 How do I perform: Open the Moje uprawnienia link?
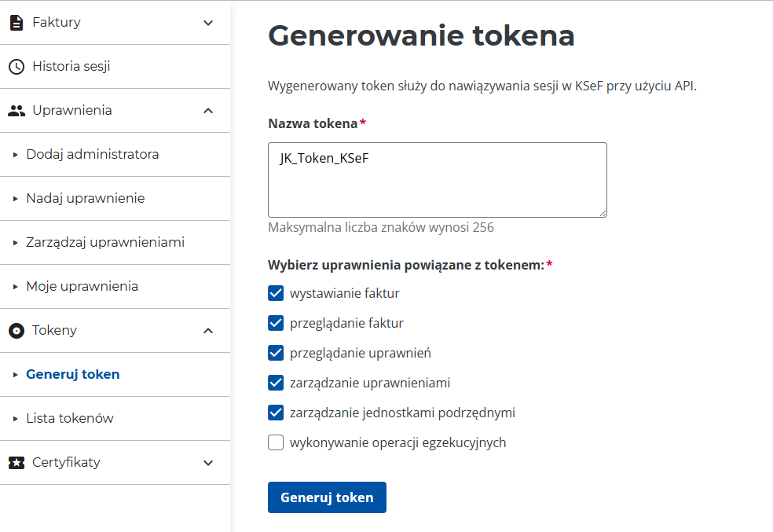coord(81,286)
